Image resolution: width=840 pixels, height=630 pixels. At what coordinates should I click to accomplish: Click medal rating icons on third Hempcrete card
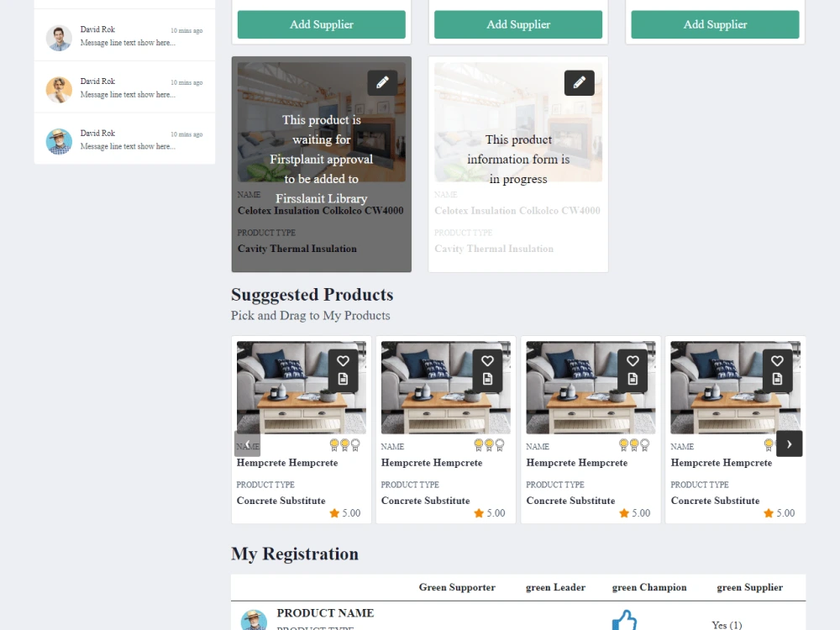[x=634, y=444]
